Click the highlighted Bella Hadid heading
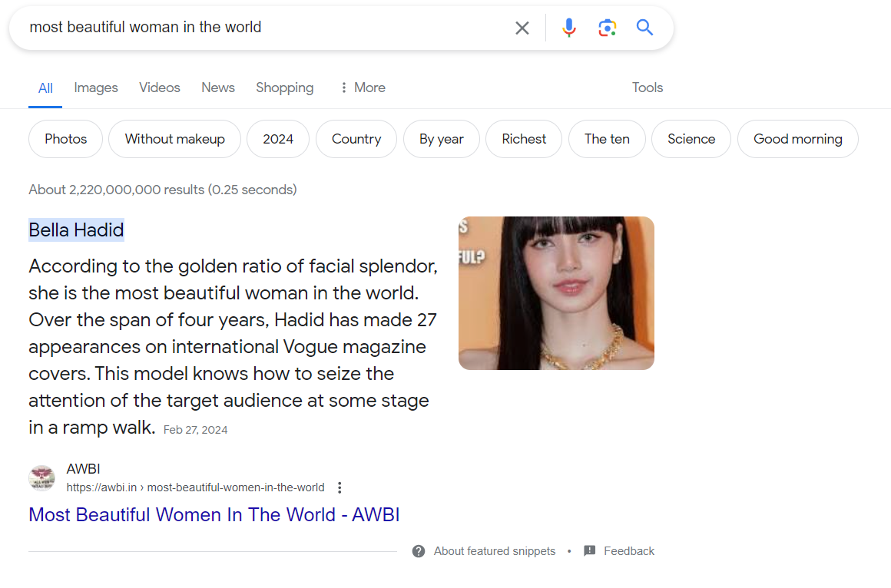 76,230
